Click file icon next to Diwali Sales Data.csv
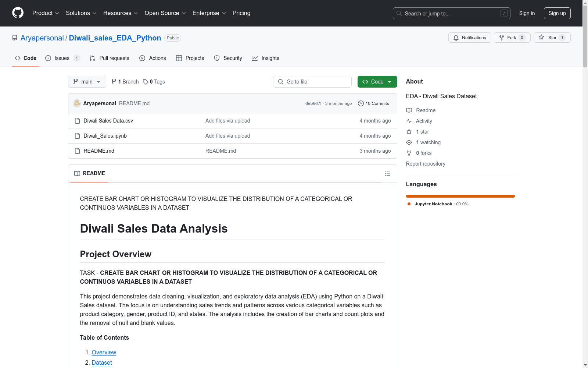Viewport: 588px width, 368px height. tap(77, 121)
